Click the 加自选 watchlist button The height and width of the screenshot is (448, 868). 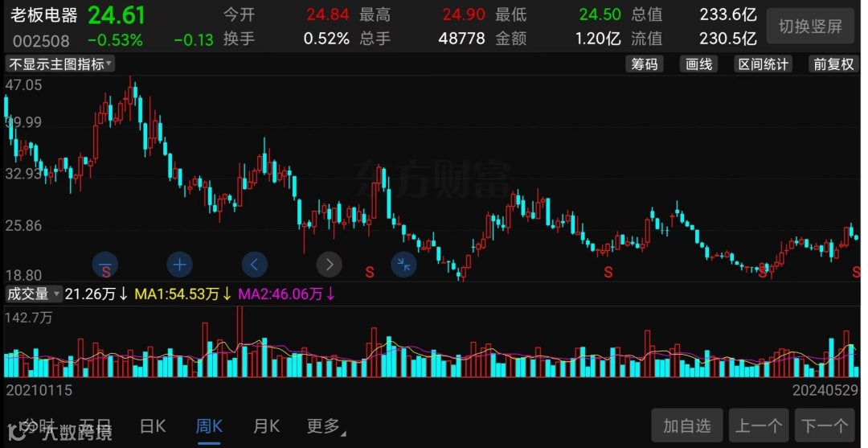tap(687, 425)
